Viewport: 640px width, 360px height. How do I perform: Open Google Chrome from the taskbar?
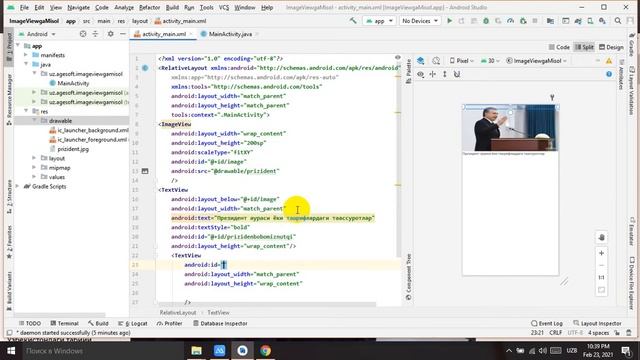pyautogui.click(x=265, y=351)
